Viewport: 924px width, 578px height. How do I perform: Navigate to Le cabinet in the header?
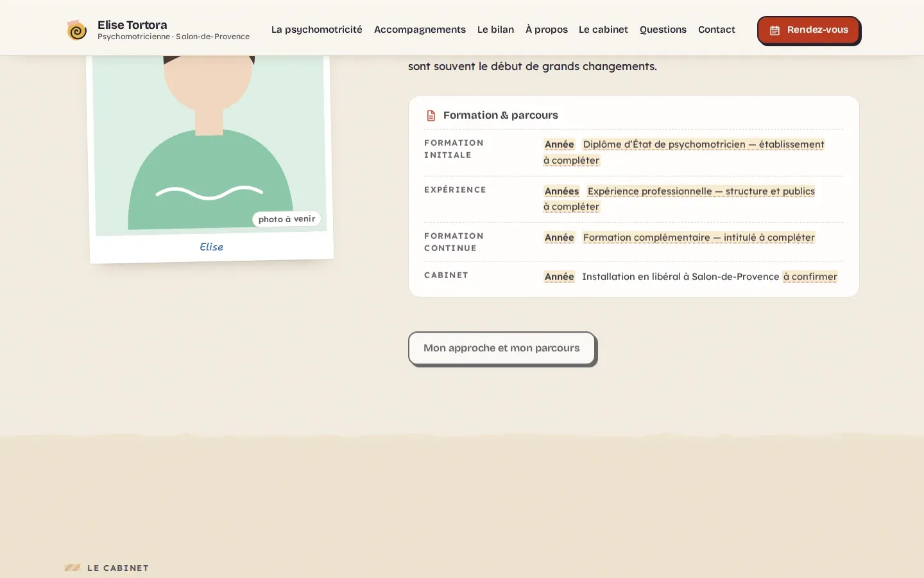pyautogui.click(x=603, y=30)
